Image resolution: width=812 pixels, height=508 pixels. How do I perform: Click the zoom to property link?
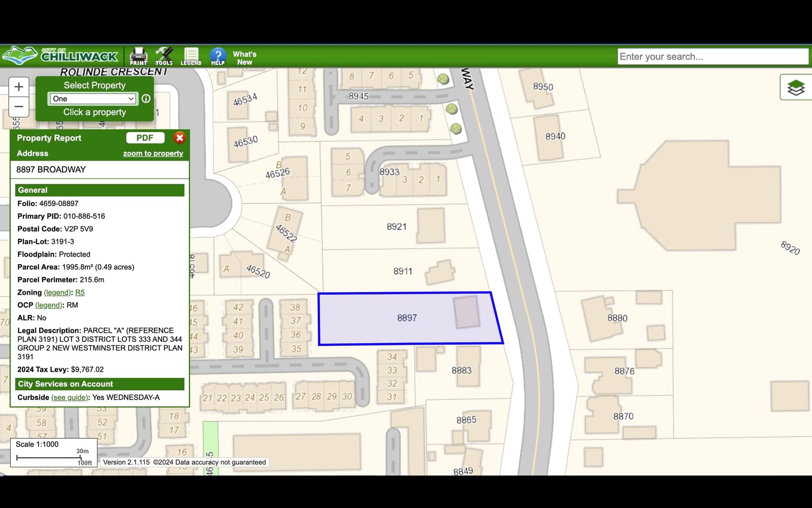click(x=153, y=153)
